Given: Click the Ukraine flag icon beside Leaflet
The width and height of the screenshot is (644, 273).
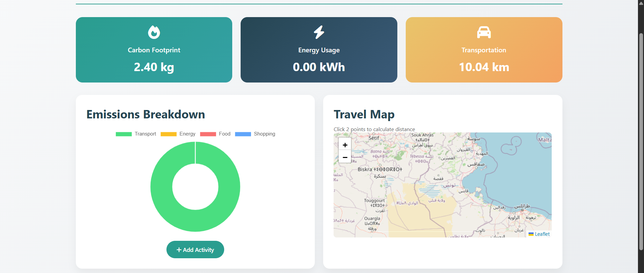Looking at the screenshot, I should coord(531,234).
